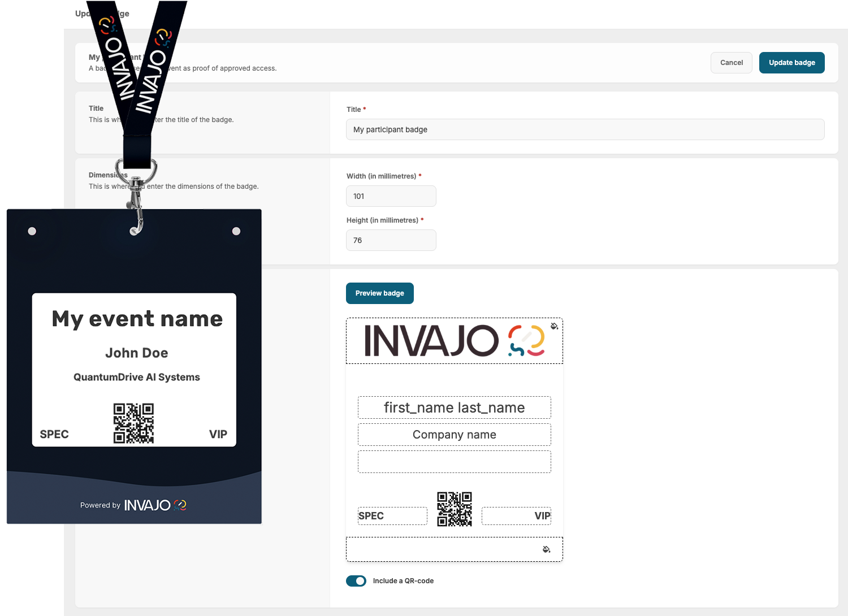
Task: Click the QR code in badge editor
Action: pyautogui.click(x=455, y=509)
